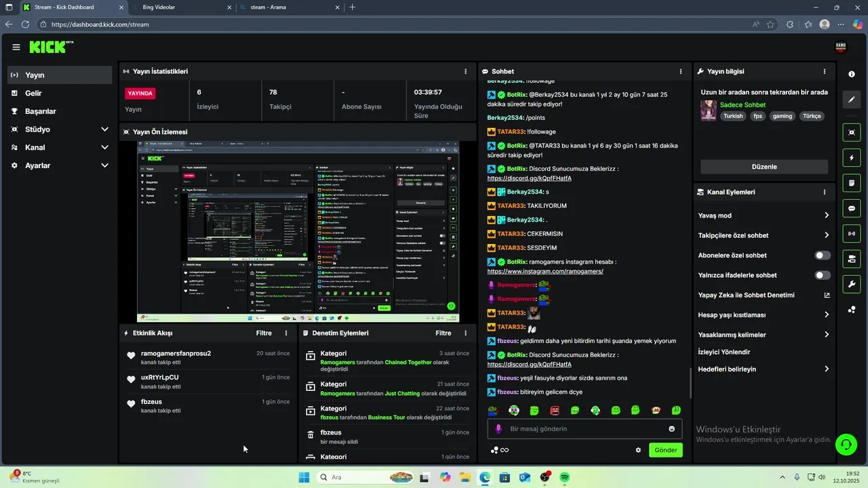Click the stream preview thumbnail

pos(298,232)
